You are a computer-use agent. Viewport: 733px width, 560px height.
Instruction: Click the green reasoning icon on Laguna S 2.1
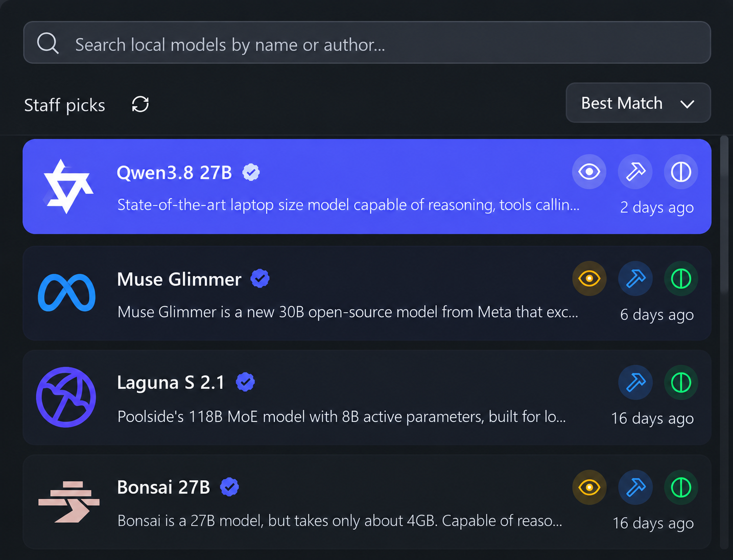(x=681, y=383)
